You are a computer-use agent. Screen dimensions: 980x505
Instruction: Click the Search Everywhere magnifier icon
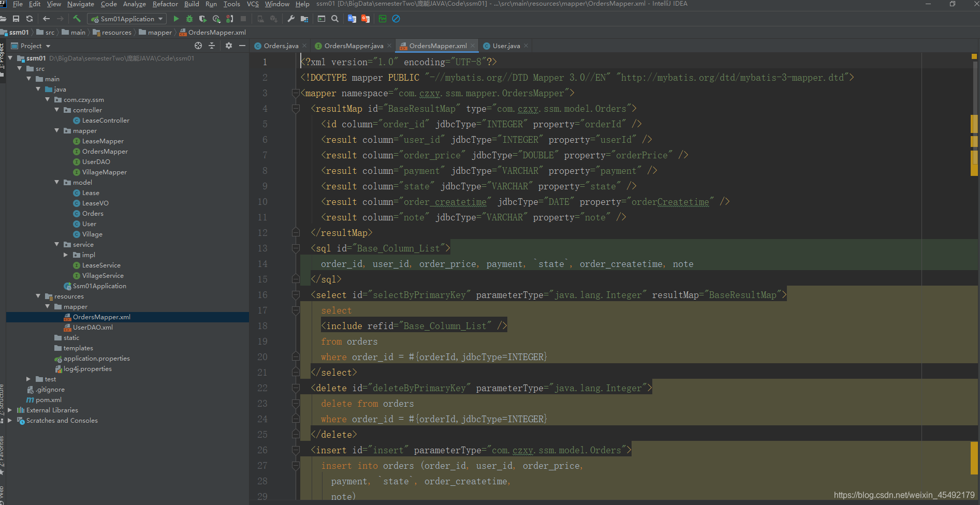click(335, 19)
